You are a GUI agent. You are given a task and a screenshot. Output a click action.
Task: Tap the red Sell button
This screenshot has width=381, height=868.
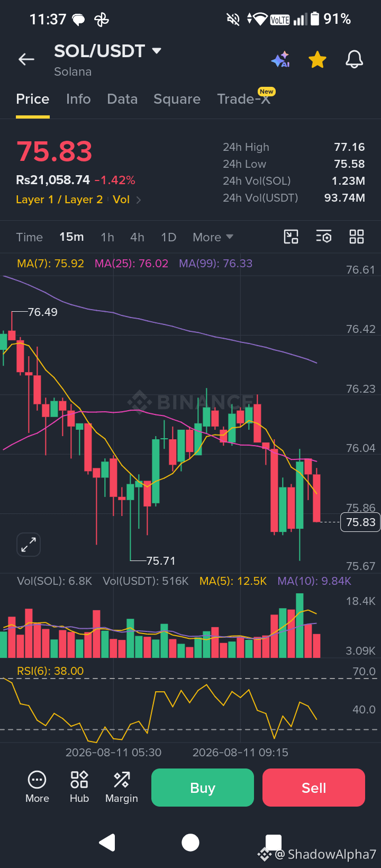pos(314,788)
